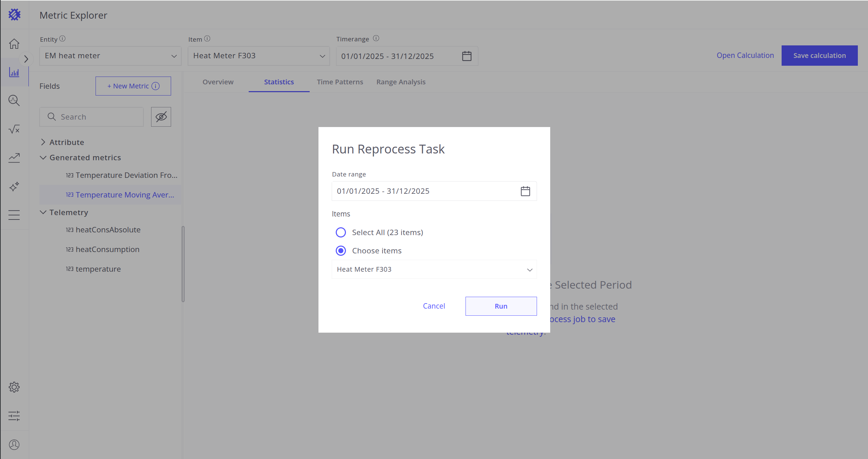The image size is (868, 459).
Task: Click the trend line chart sidebar icon
Action: click(14, 158)
